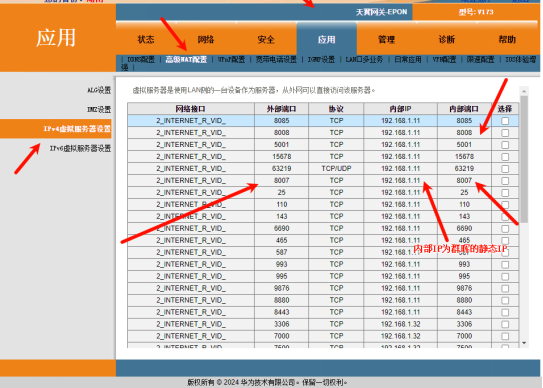Tick the checkbox for port 15678 row
Image resolution: width=543 pixels, height=388 pixels.
[x=505, y=157]
